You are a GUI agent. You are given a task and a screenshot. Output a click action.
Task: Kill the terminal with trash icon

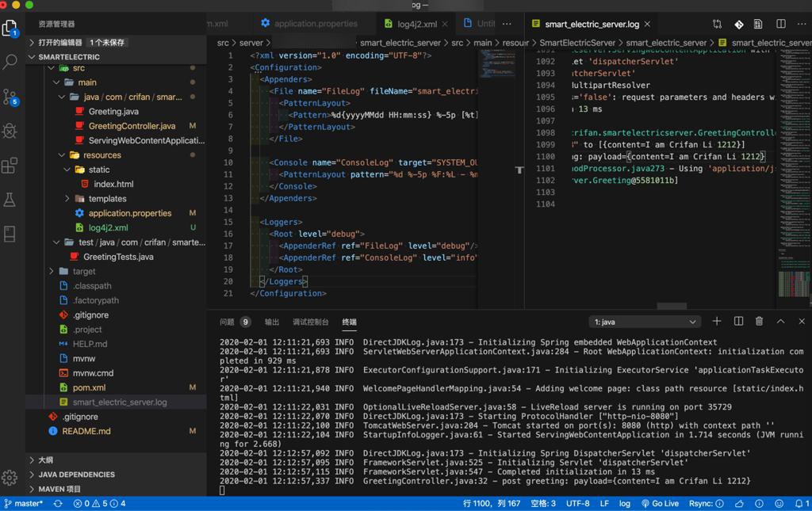pos(759,321)
